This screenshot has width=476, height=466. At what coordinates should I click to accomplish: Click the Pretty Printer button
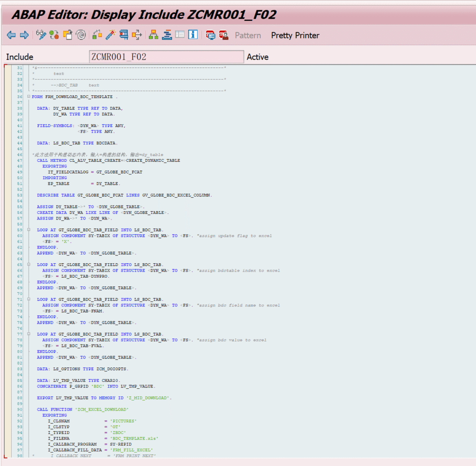[295, 35]
